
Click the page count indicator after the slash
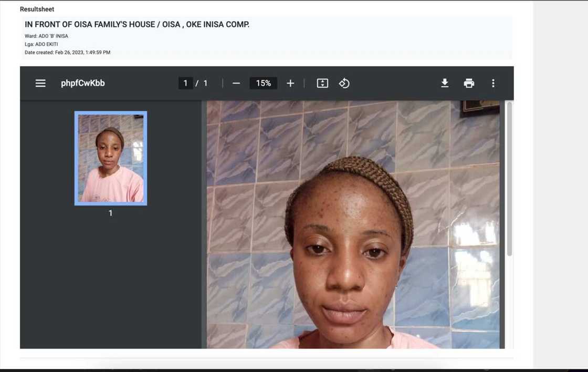(205, 82)
